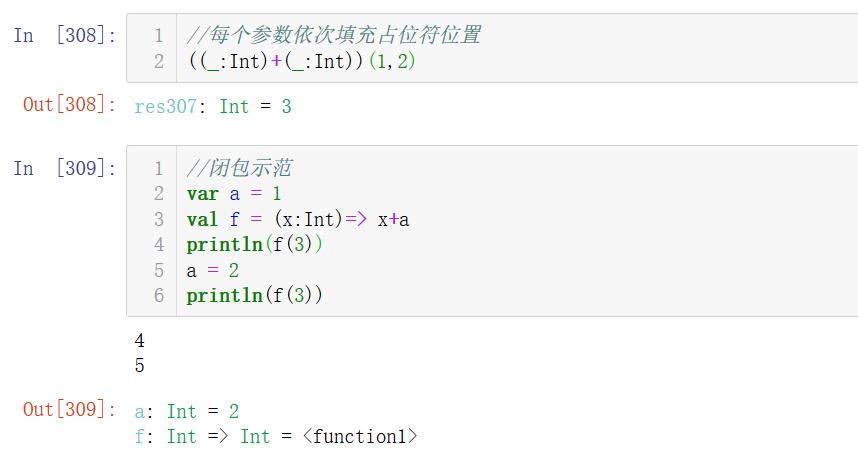Click the res307: Int = 3 output
The image size is (858, 460).
(x=212, y=106)
